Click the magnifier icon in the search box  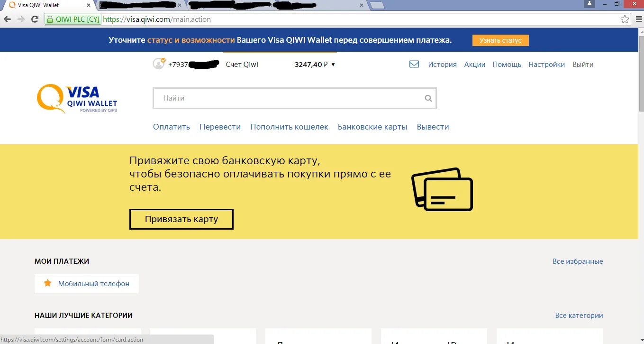click(428, 99)
